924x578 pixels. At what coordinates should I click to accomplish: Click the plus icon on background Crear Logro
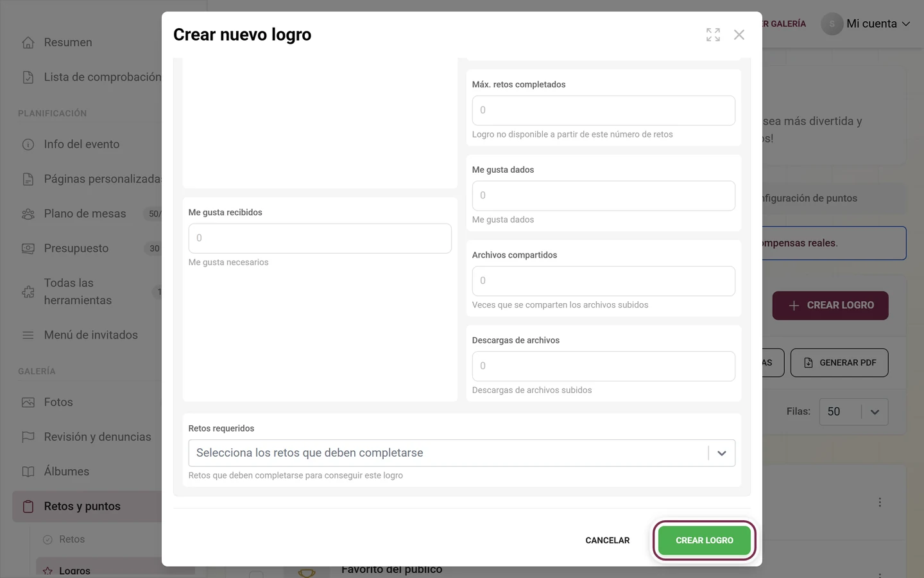794,306
